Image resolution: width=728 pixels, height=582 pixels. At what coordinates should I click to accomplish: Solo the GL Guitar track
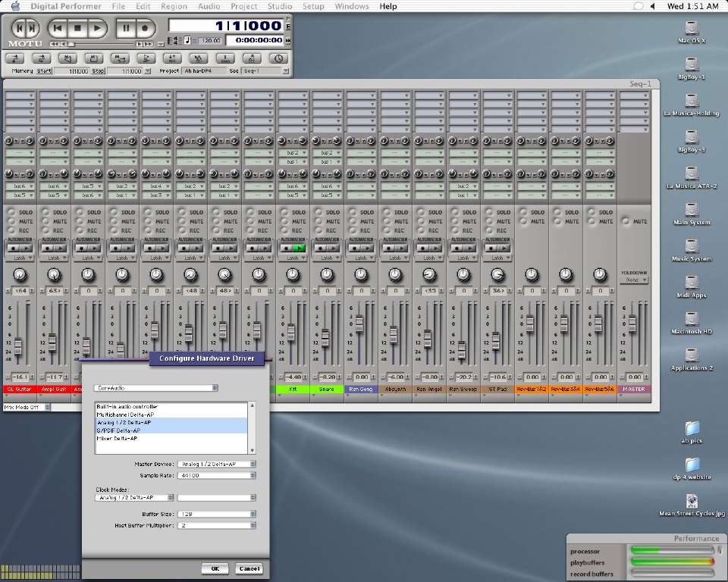tap(11, 212)
